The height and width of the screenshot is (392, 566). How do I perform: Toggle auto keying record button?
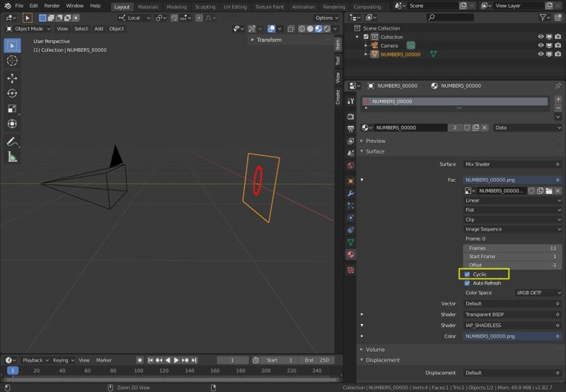point(139,360)
